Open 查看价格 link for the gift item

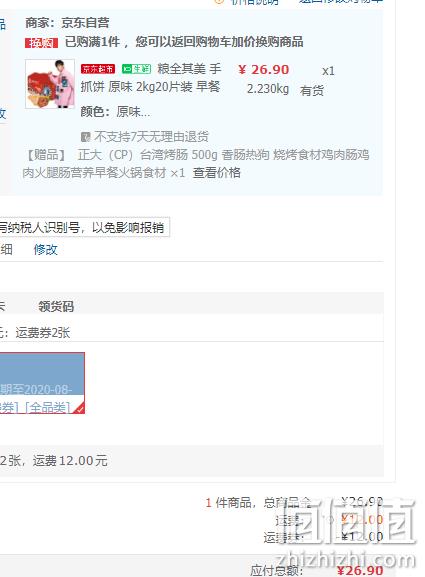coord(217,173)
